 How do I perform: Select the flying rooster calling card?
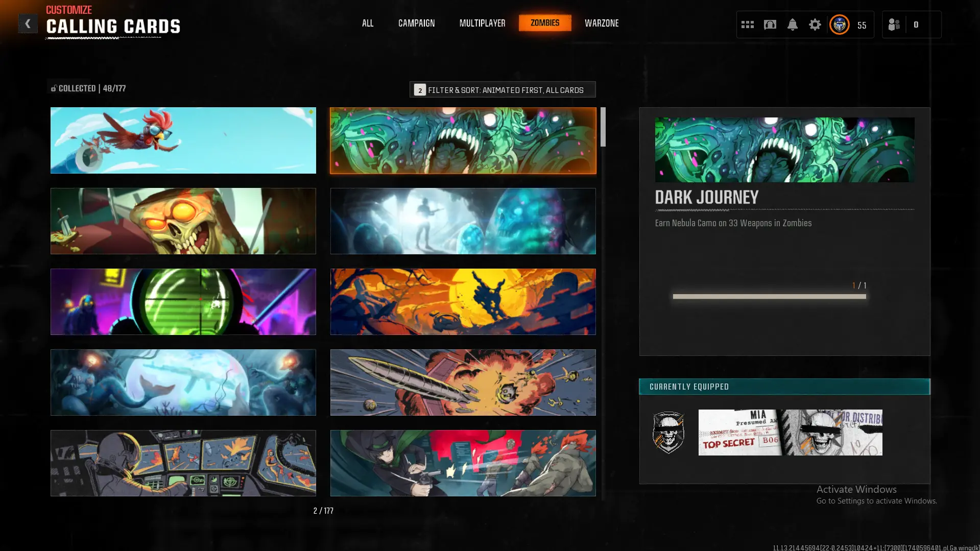pos(183,140)
